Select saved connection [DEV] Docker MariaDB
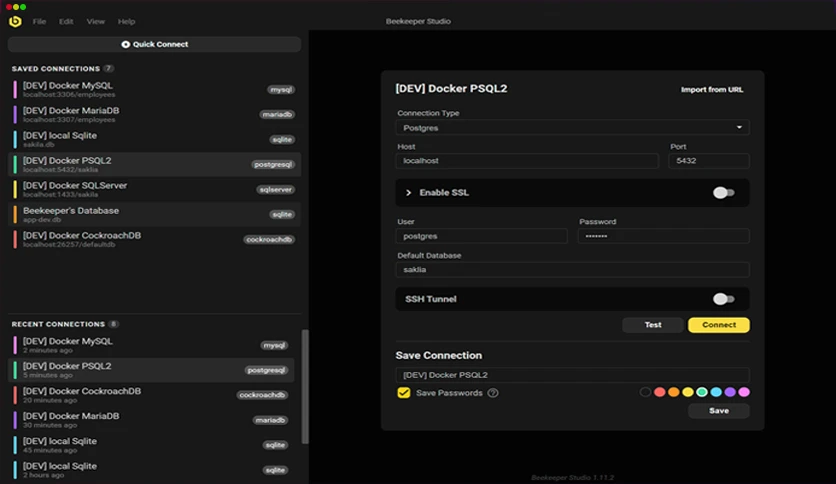The height and width of the screenshot is (484, 836). 154,114
